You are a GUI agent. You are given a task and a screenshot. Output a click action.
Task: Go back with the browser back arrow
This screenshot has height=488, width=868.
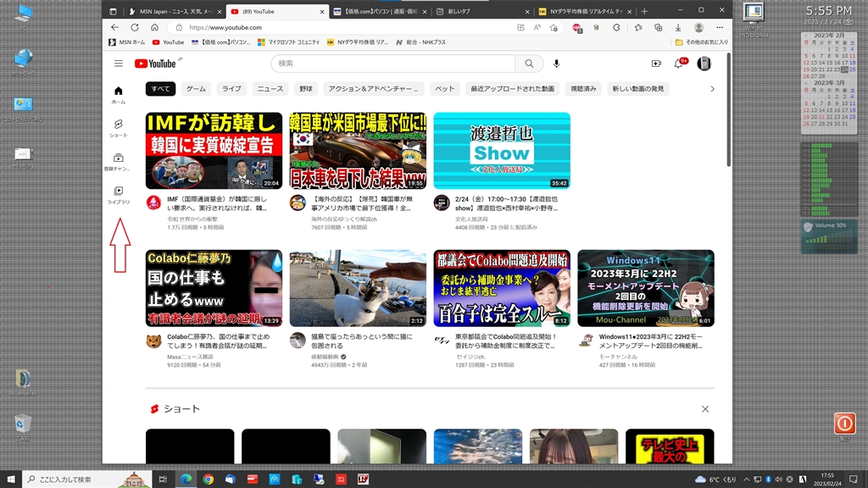114,27
